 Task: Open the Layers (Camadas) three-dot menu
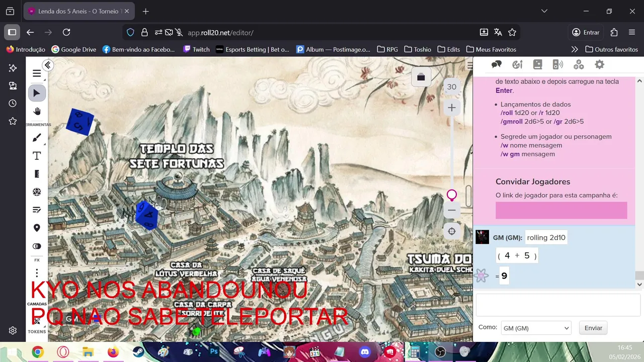[x=37, y=273]
